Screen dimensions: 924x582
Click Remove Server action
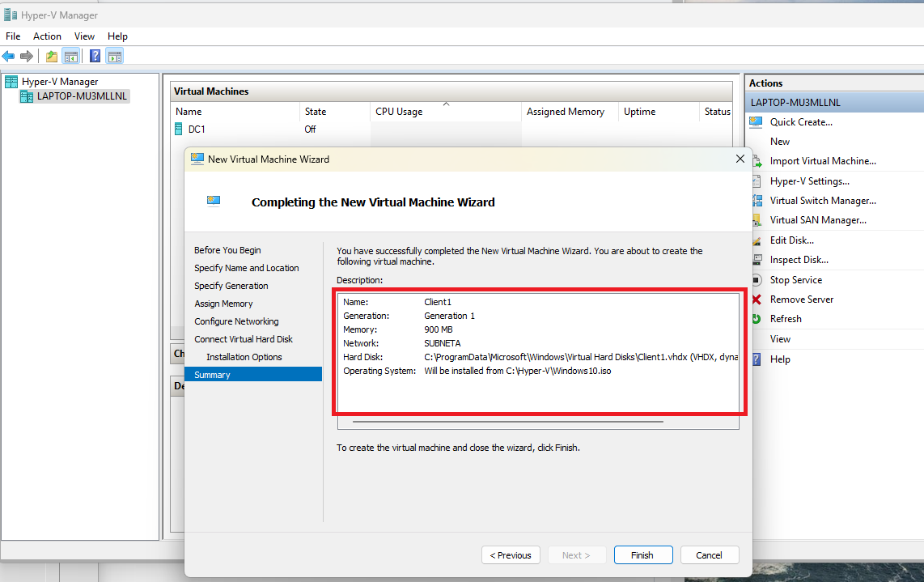pos(802,299)
